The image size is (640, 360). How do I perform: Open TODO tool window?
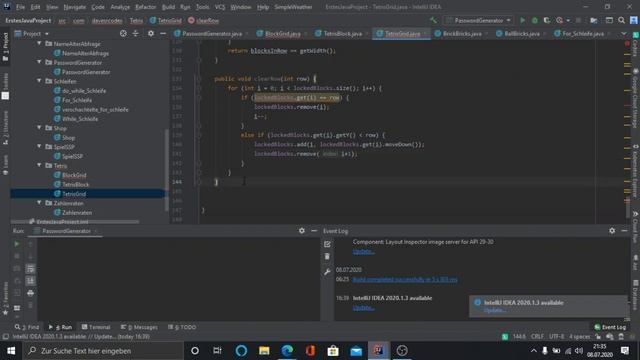(182, 327)
